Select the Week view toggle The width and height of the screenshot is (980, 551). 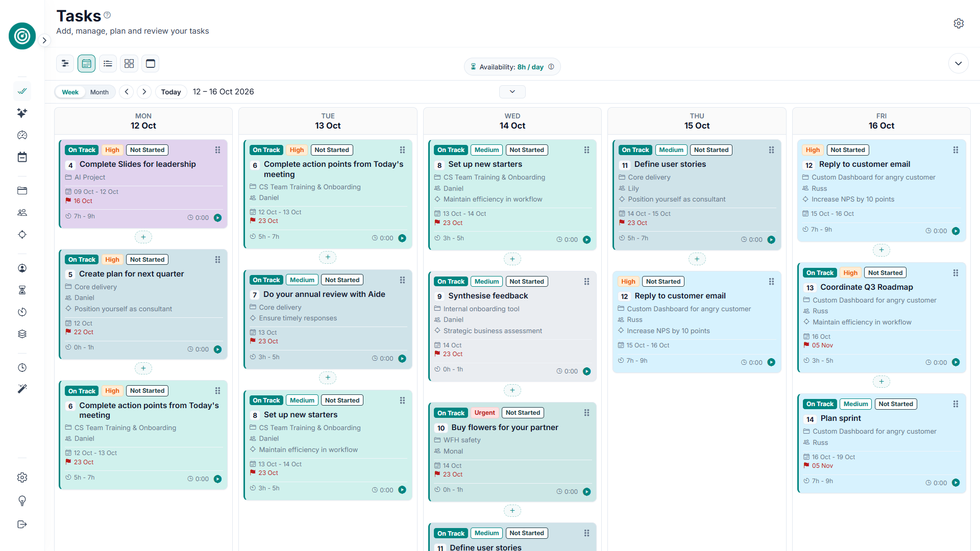coord(70,92)
